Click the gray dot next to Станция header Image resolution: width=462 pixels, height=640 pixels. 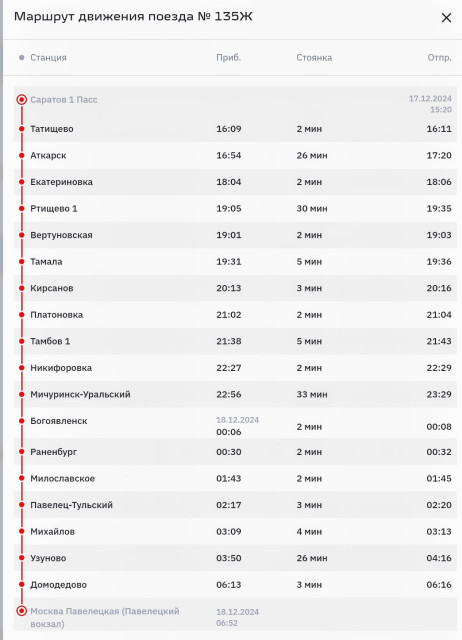pos(22,58)
